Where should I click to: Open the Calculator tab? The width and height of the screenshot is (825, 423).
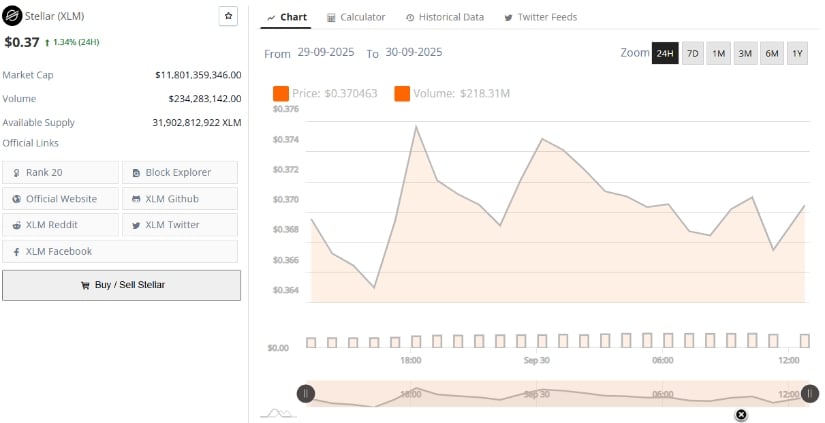pyautogui.click(x=355, y=17)
